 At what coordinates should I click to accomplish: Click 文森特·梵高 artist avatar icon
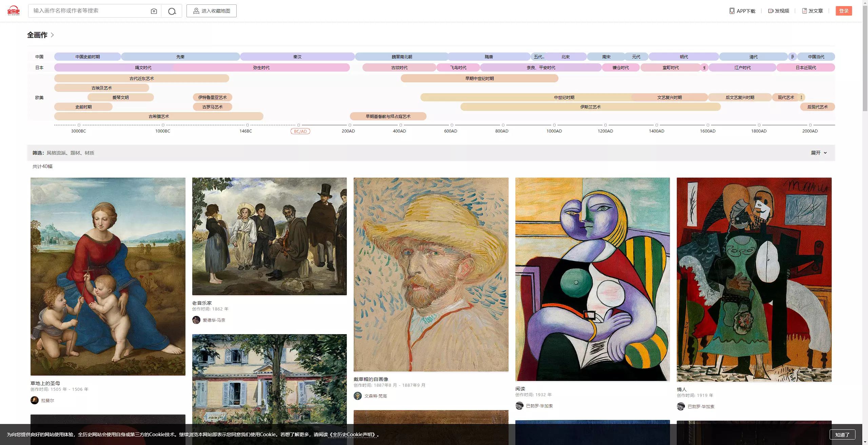358,396
